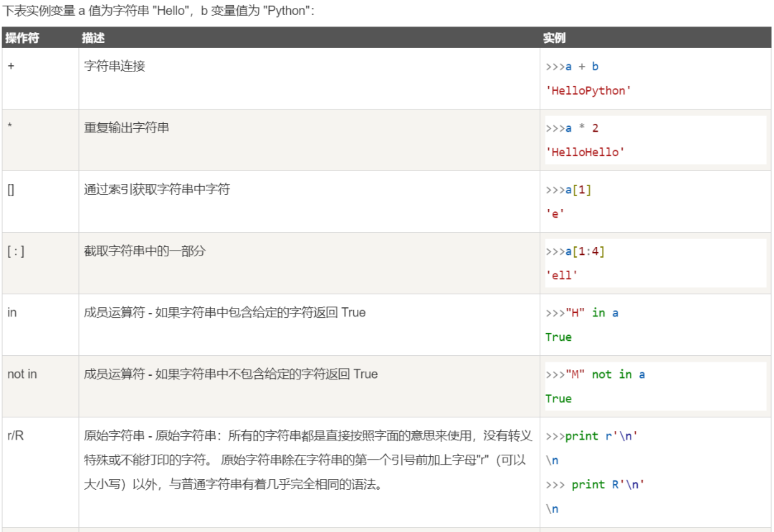
Task: Click the code '>>>"M" not in a'
Action: (x=596, y=374)
